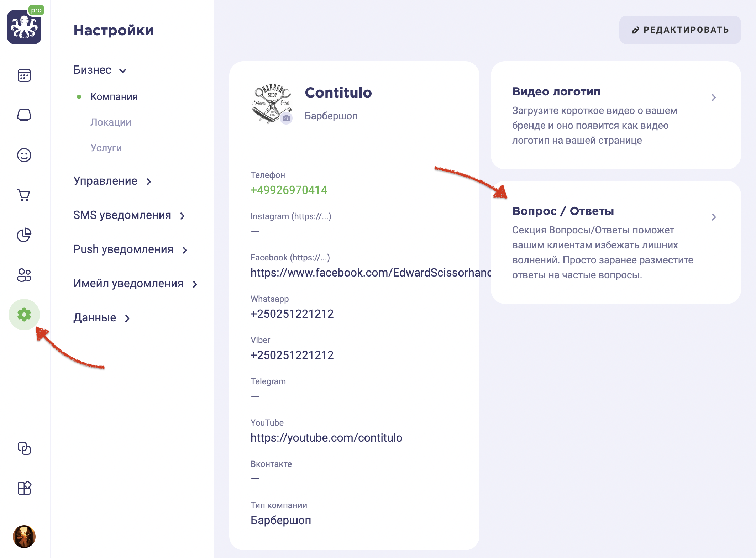Open the Вопрос / Ответы card
This screenshot has width=756, height=558.
(x=615, y=242)
